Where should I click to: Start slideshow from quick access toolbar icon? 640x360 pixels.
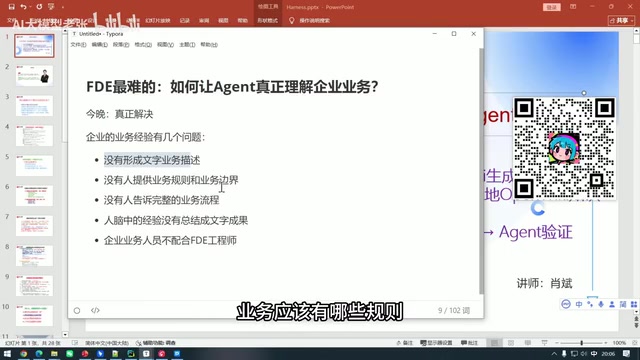click(51, 7)
